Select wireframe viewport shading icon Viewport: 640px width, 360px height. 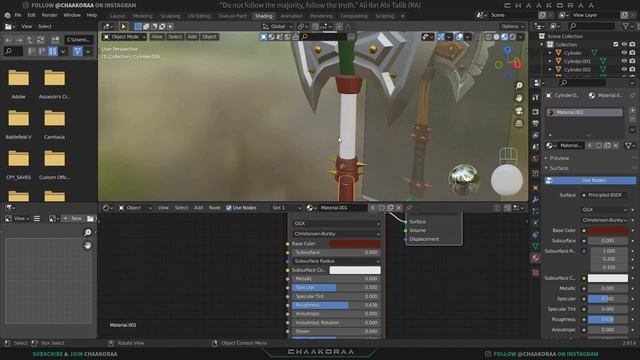[x=488, y=37]
